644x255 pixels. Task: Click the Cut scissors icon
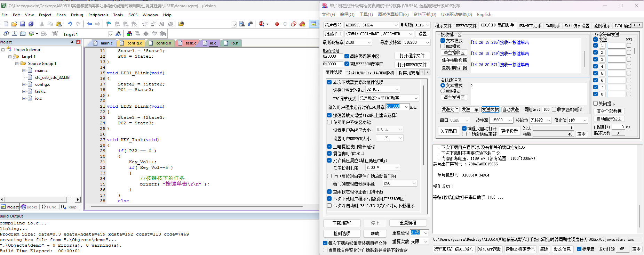(x=42, y=24)
